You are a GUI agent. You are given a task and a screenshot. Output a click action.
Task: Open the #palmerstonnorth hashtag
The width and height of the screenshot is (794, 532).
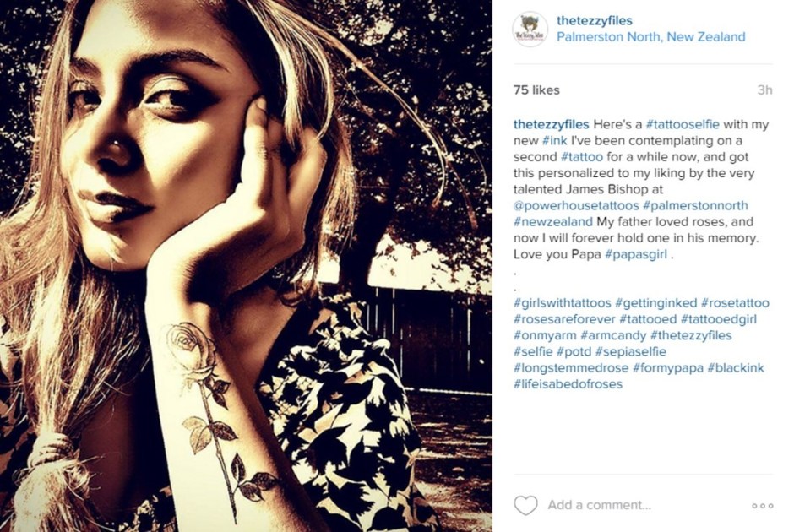pos(695,205)
